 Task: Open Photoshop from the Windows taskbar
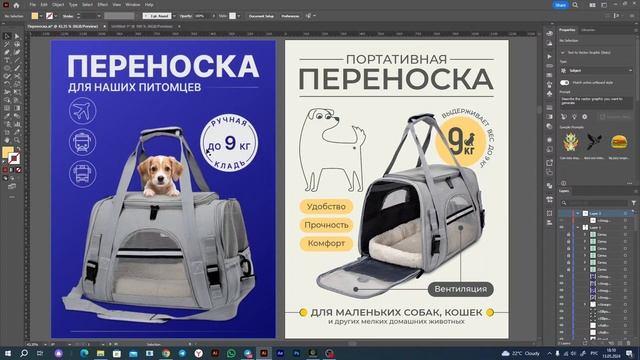click(x=297, y=353)
